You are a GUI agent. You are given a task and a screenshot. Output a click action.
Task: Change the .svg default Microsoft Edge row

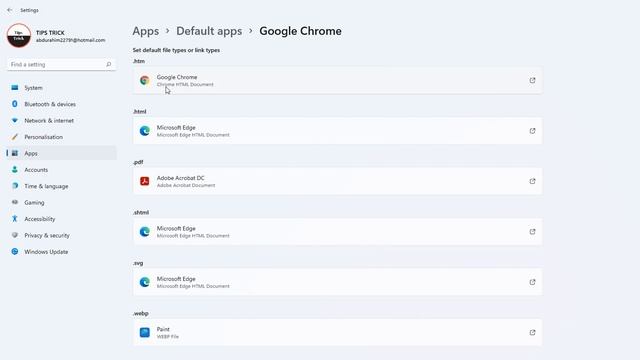(x=338, y=282)
